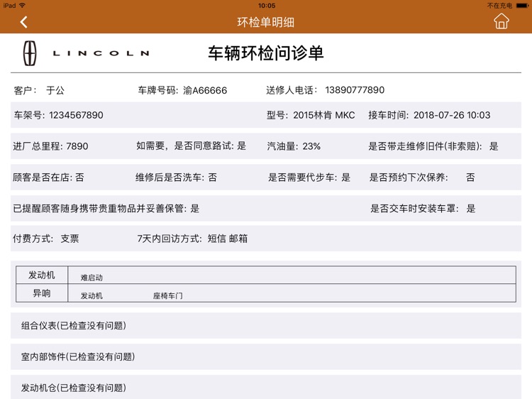Select 发动机 entry in 异响 row
This screenshot has height=399, width=532.
[x=92, y=296]
